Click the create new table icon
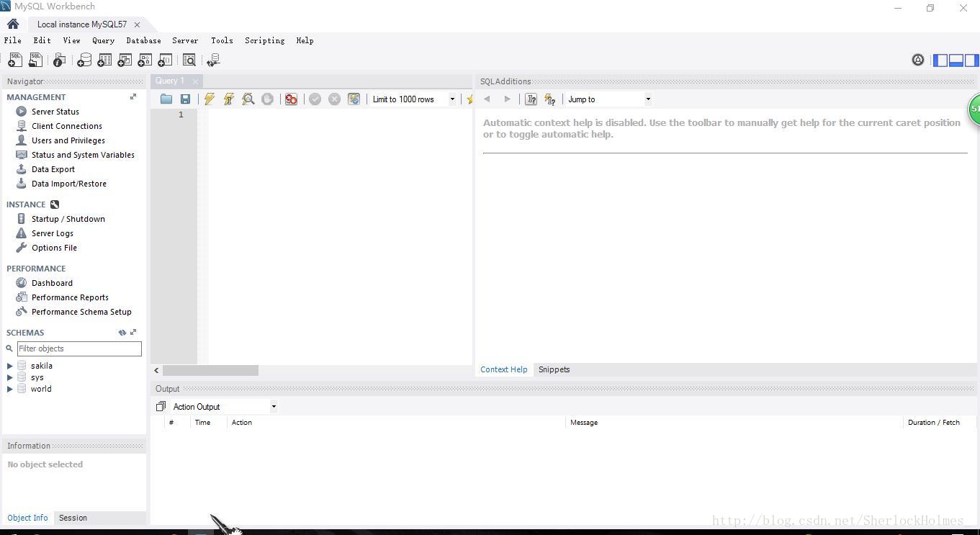 pyautogui.click(x=104, y=60)
